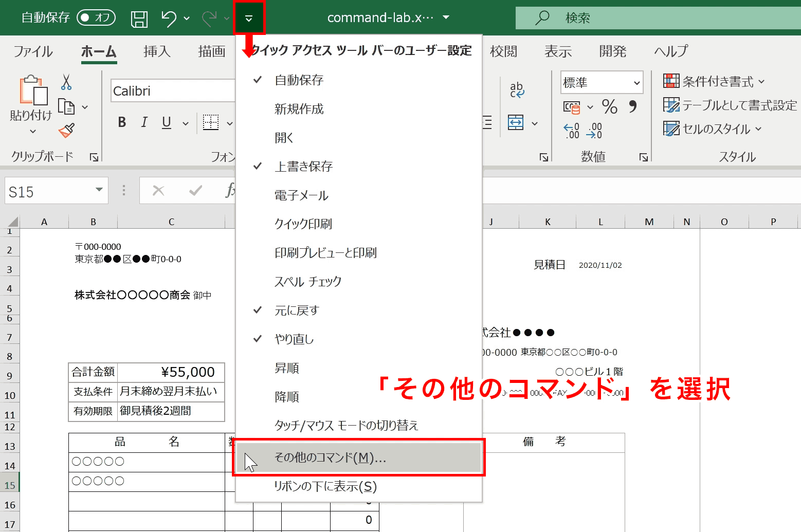Click the Increase Decimal icon
The width and height of the screenshot is (801, 532).
tap(572, 131)
